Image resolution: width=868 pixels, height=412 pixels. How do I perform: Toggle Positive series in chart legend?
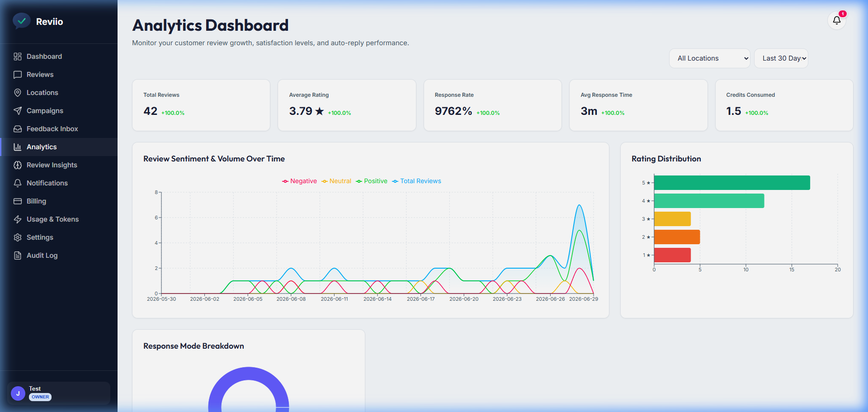(x=372, y=181)
